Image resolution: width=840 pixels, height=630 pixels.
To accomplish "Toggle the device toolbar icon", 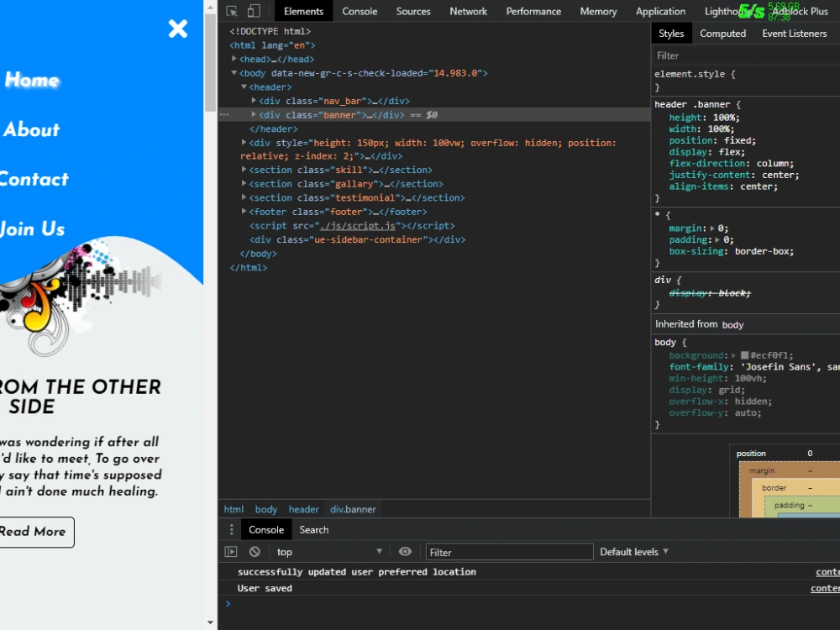I will tap(254, 11).
